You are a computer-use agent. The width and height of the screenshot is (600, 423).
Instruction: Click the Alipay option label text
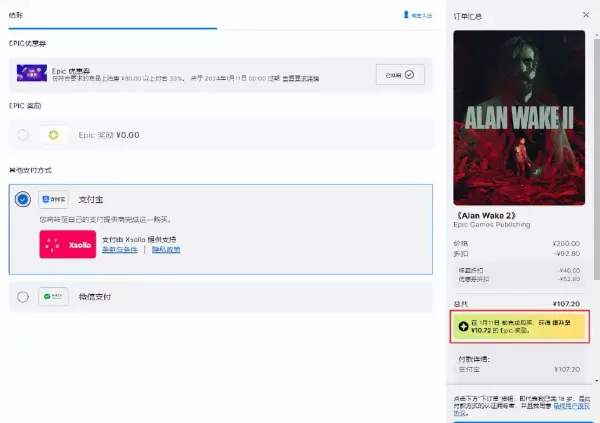pos(91,199)
